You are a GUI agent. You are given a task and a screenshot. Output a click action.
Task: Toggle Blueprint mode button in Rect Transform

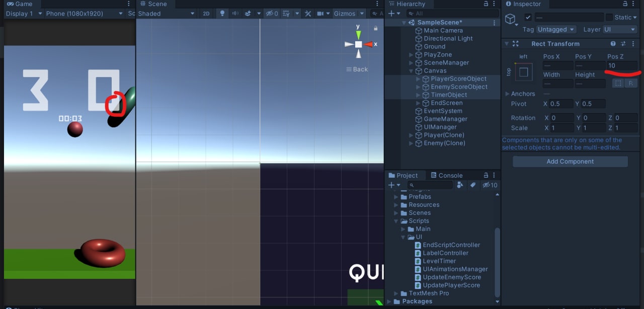[x=618, y=83]
